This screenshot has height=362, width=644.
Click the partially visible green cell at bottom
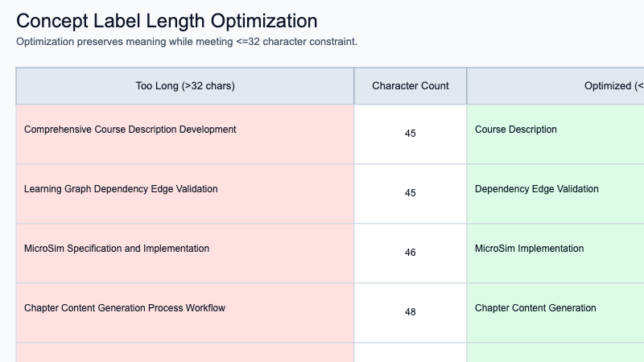point(555,352)
